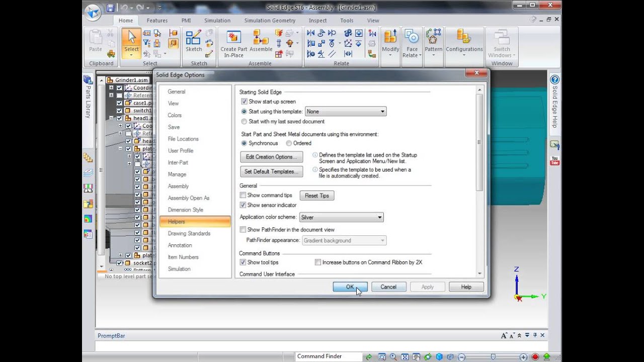Start the Assemble command

click(261, 41)
